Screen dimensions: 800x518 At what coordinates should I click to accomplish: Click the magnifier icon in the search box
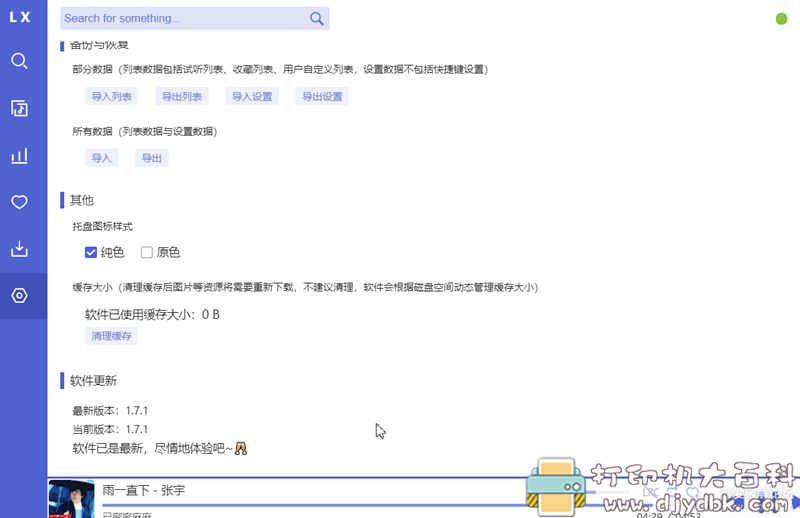coord(316,19)
